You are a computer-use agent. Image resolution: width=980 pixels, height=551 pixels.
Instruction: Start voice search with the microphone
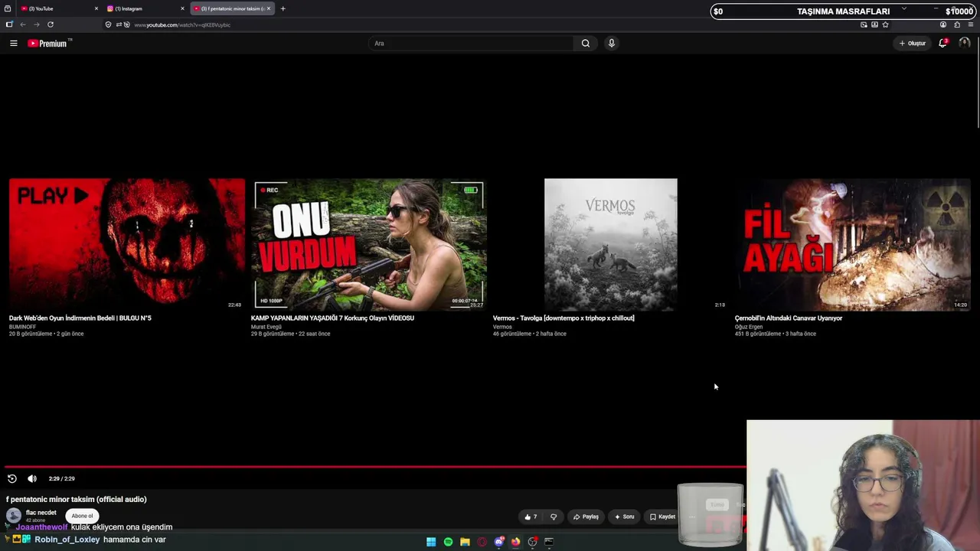(611, 44)
